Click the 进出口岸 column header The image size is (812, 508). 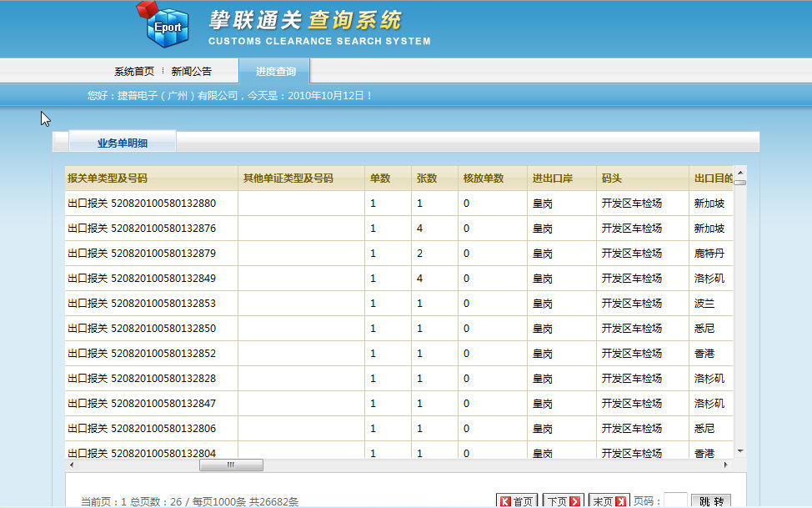pos(552,179)
